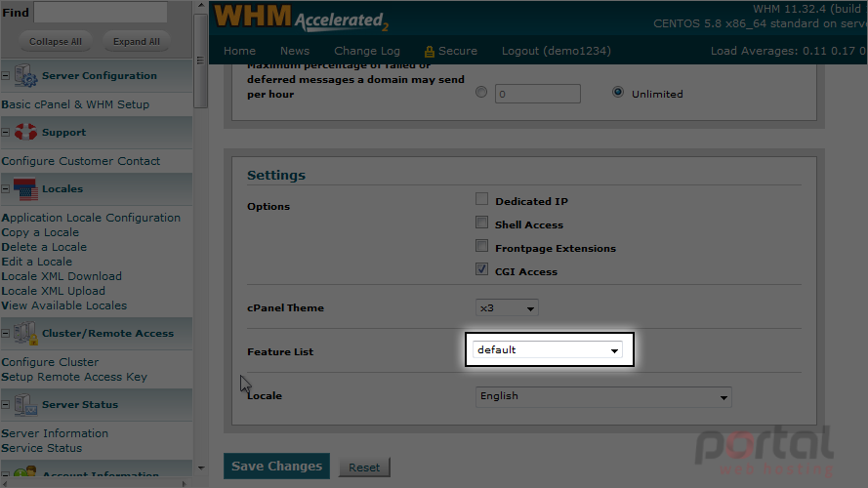This screenshot has height=488, width=868.
Task: Click the Cluster/Remote Access heading
Action: click(x=108, y=333)
